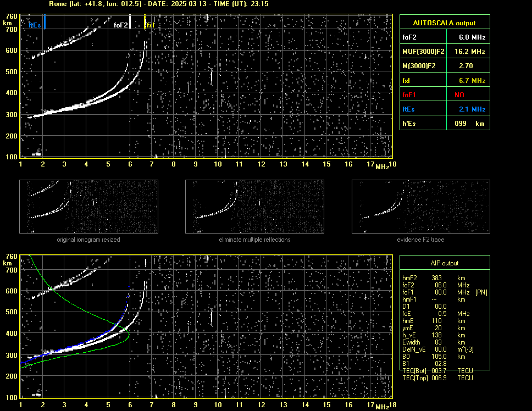Open the eliminate multiple reflections thumbnail
532x411 pixels.
tap(254, 207)
